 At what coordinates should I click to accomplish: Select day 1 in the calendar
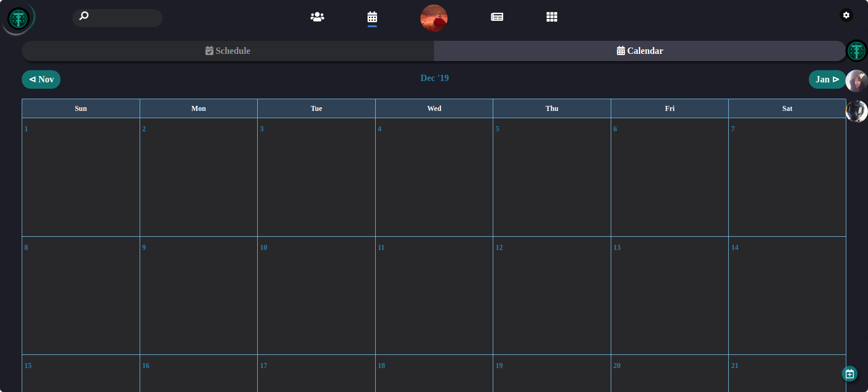click(x=81, y=177)
